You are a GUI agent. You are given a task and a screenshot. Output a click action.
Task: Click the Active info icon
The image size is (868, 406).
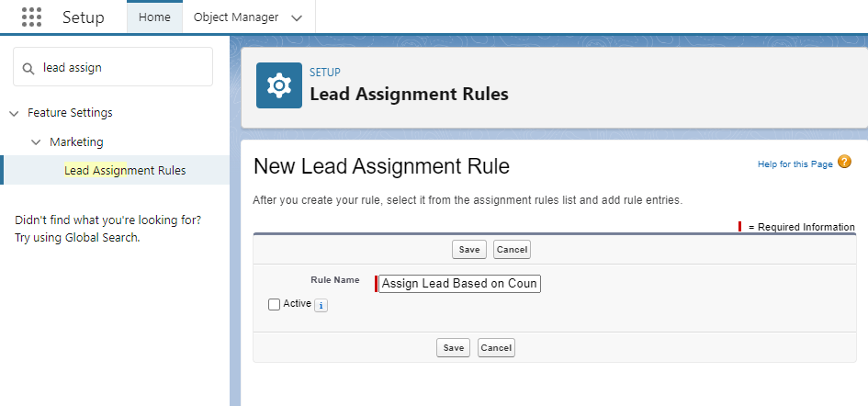point(321,306)
